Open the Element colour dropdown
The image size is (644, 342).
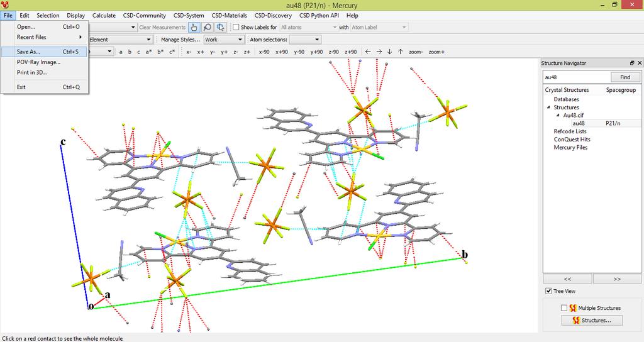(x=120, y=40)
